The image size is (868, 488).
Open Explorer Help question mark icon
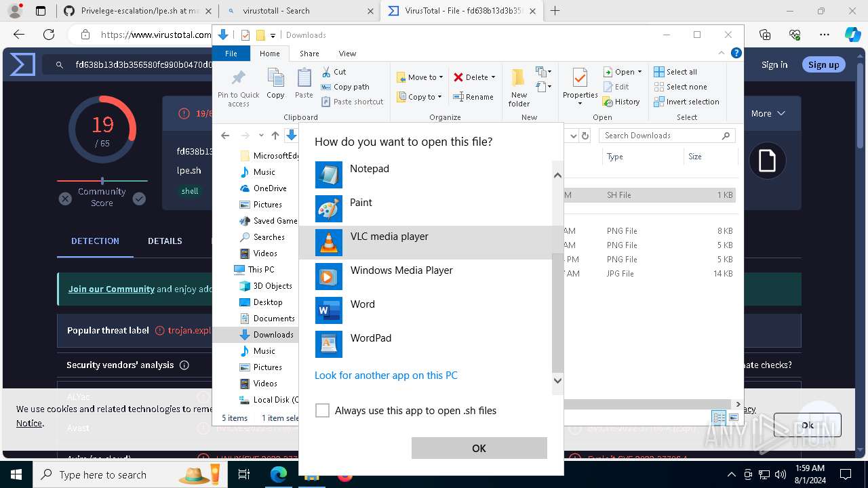pos(736,53)
